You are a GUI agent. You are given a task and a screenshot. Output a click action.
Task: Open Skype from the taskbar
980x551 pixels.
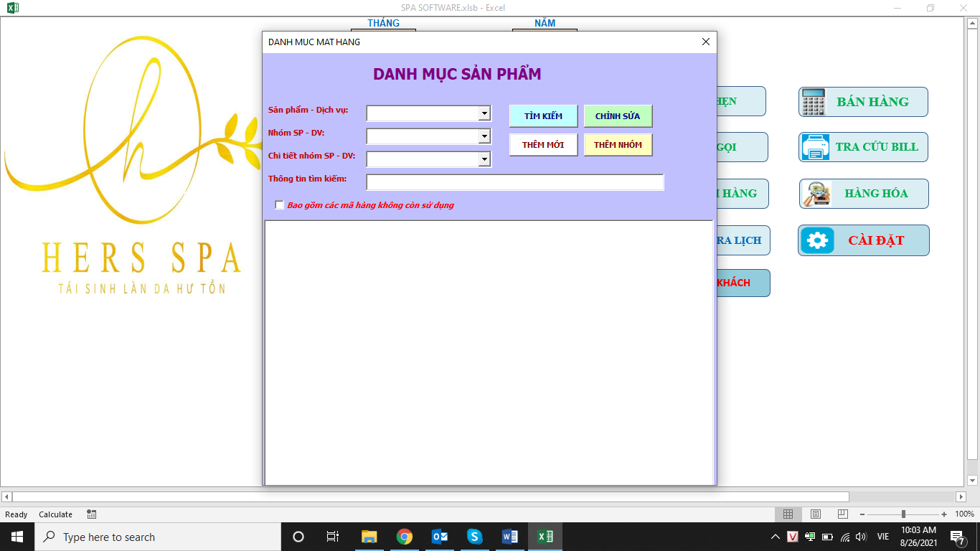(x=475, y=537)
